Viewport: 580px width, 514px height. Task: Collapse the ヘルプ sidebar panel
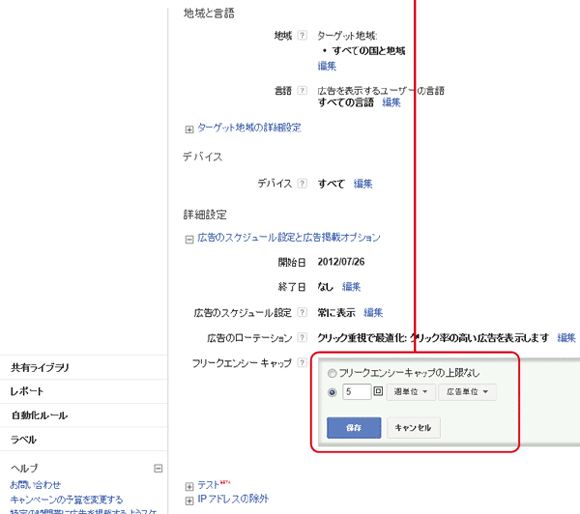point(158,469)
